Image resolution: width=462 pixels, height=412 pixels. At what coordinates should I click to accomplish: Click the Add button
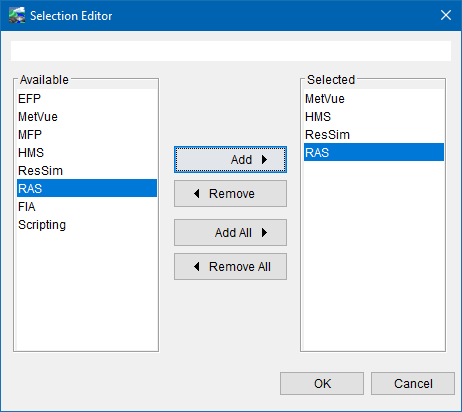coord(230,159)
